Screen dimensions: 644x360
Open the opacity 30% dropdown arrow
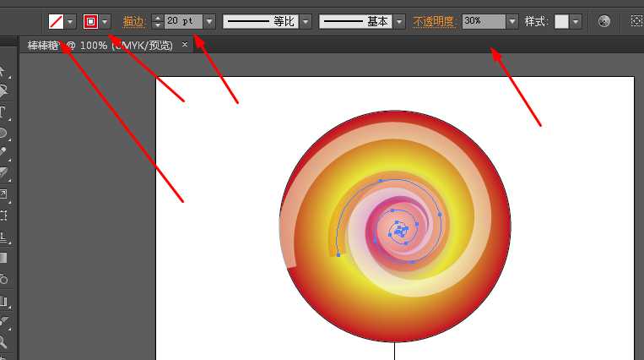[511, 21]
